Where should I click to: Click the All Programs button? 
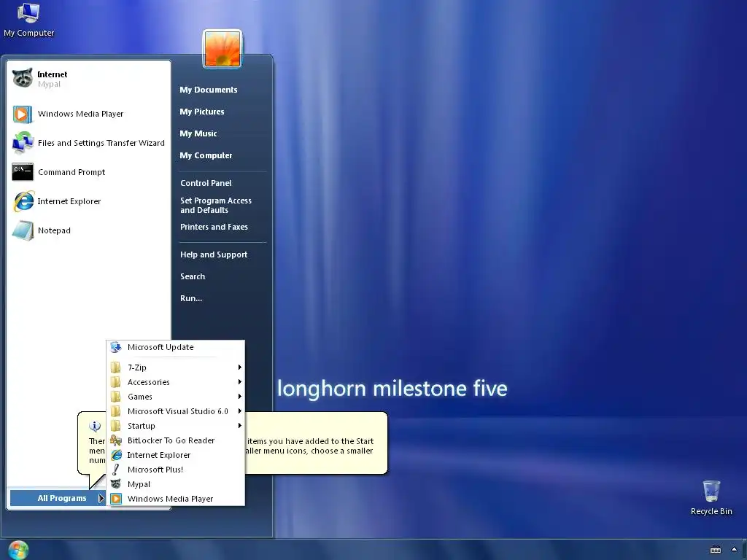[x=58, y=498]
